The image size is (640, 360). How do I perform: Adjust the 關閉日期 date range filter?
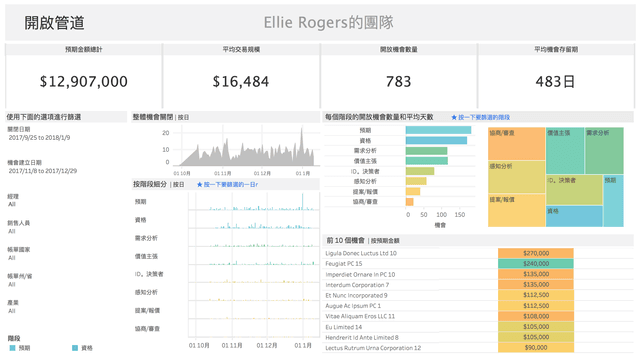point(39,138)
